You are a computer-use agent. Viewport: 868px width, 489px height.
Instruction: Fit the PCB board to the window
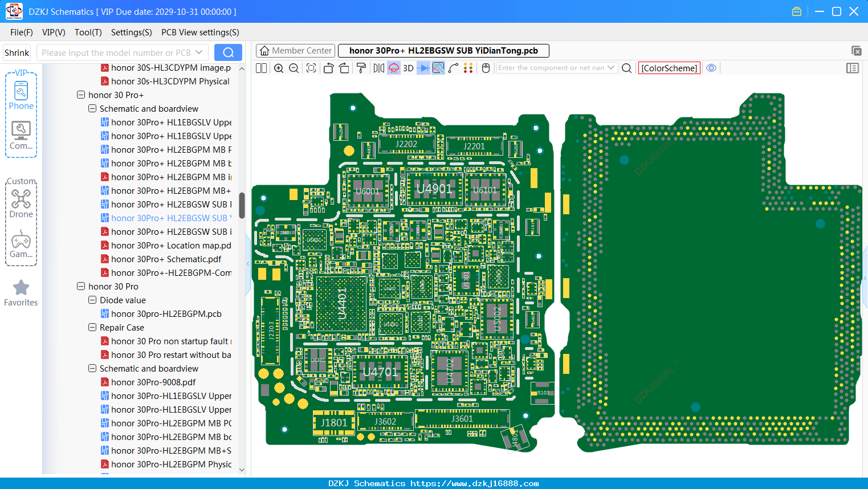coord(311,68)
